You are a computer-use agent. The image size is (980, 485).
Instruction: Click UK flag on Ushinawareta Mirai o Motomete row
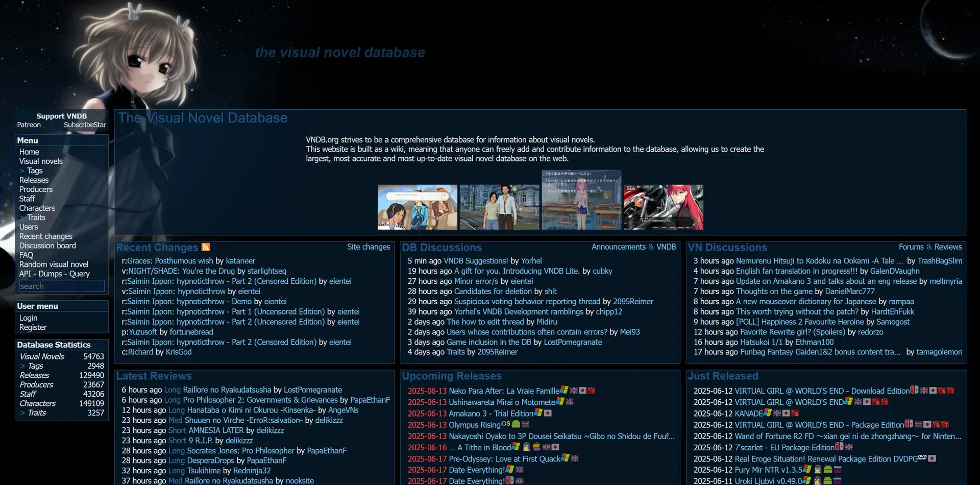(x=570, y=402)
